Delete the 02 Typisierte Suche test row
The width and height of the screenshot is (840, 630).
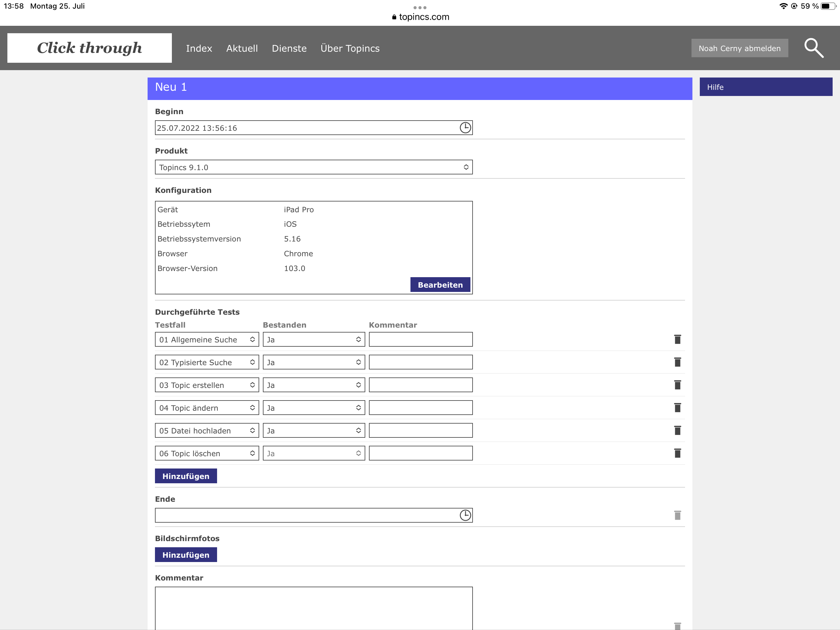pyautogui.click(x=677, y=362)
